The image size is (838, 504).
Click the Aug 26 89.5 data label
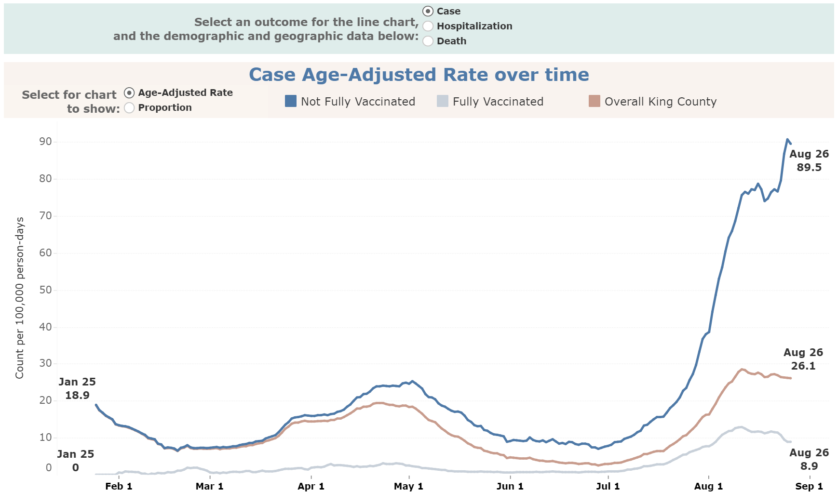[x=809, y=160]
